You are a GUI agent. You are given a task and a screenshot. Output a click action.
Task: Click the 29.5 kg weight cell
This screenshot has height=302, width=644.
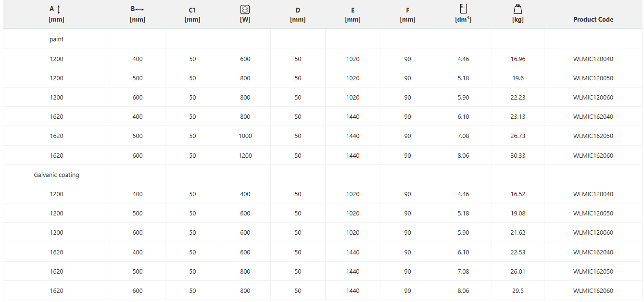[x=518, y=291]
